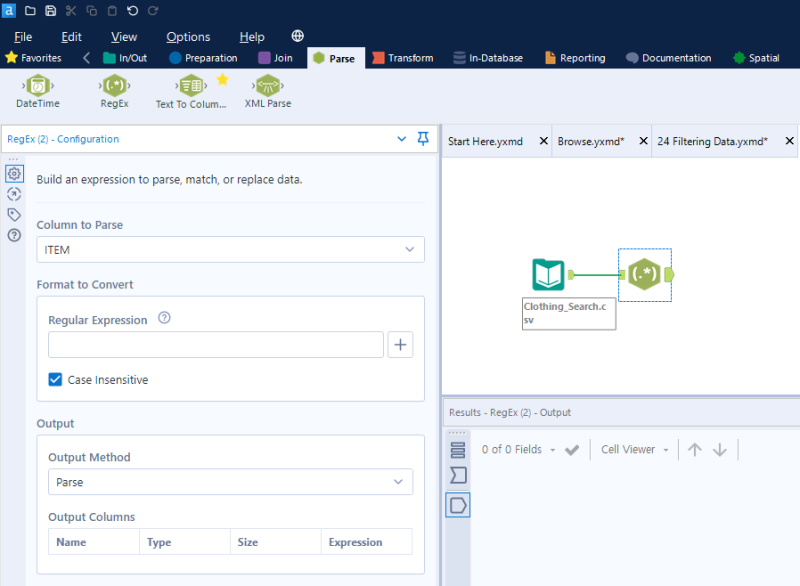
Task: Show the Messages view in Results
Action: (458, 450)
